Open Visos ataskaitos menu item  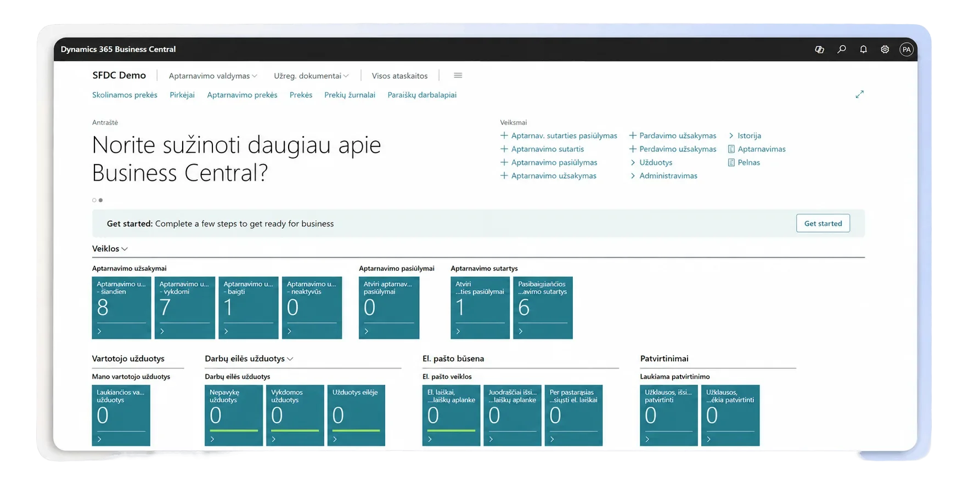tap(399, 76)
